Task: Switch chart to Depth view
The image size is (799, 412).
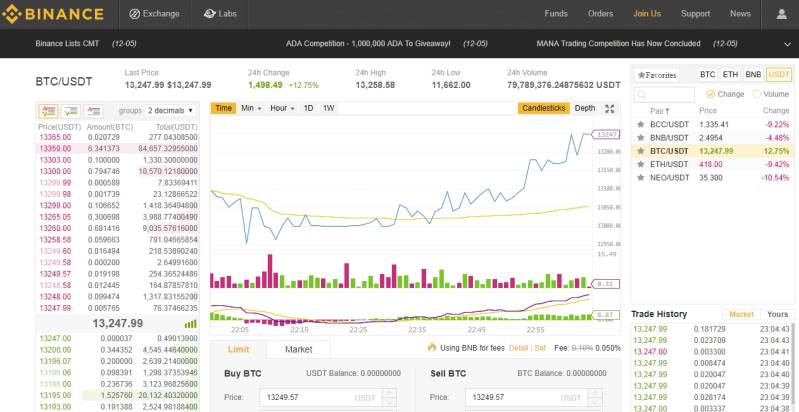Action: coord(584,108)
